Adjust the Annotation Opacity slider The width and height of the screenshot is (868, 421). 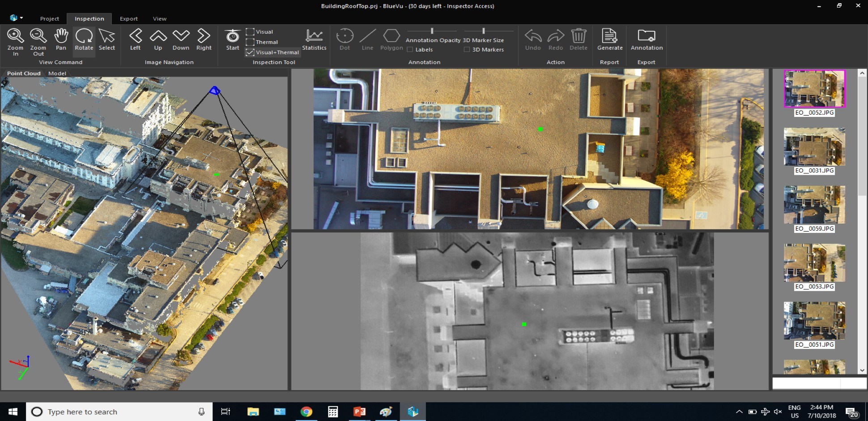click(432, 31)
